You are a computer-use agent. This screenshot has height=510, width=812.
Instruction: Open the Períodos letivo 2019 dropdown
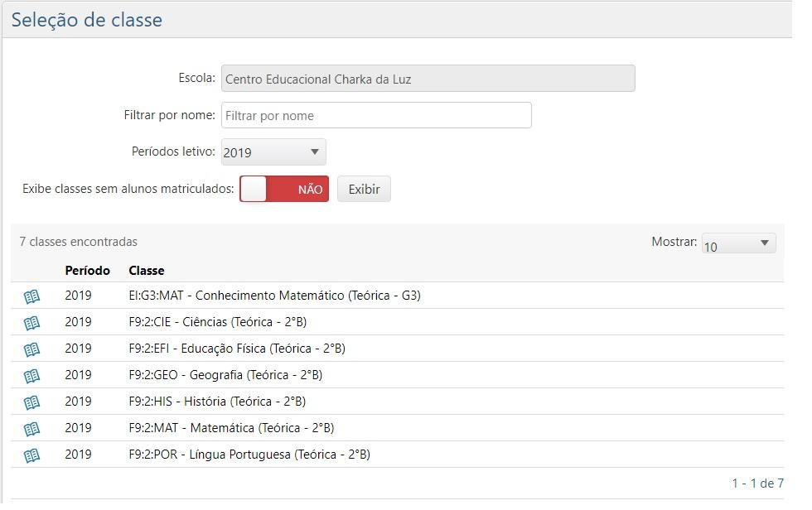(273, 152)
